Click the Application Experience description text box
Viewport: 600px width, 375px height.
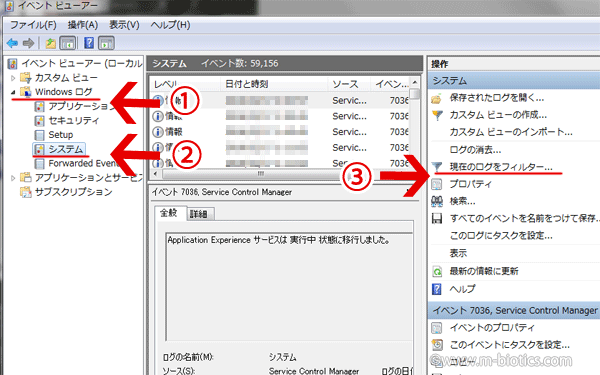289,287
